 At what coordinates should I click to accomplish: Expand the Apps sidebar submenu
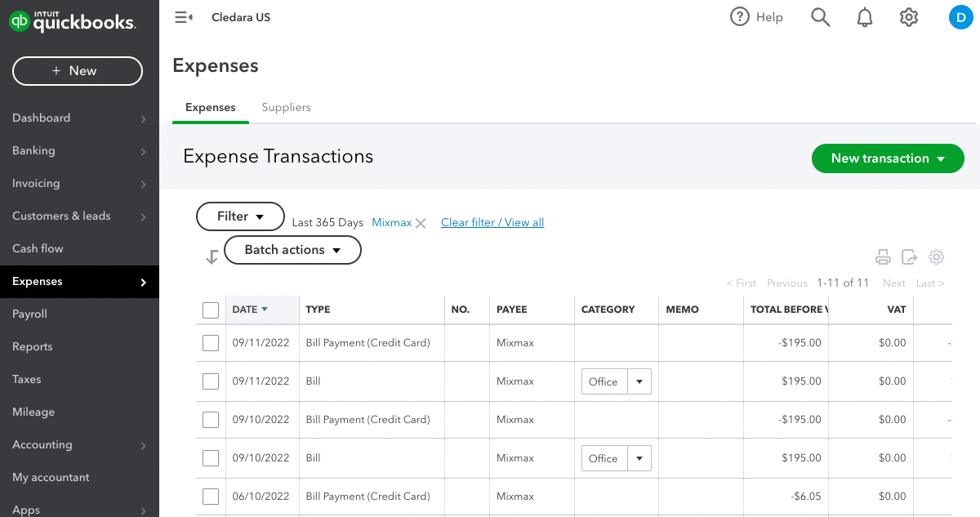coord(143,510)
